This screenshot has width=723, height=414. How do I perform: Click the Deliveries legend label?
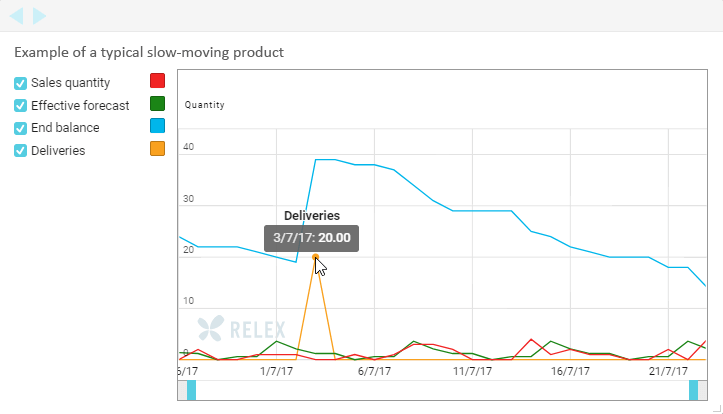point(58,151)
